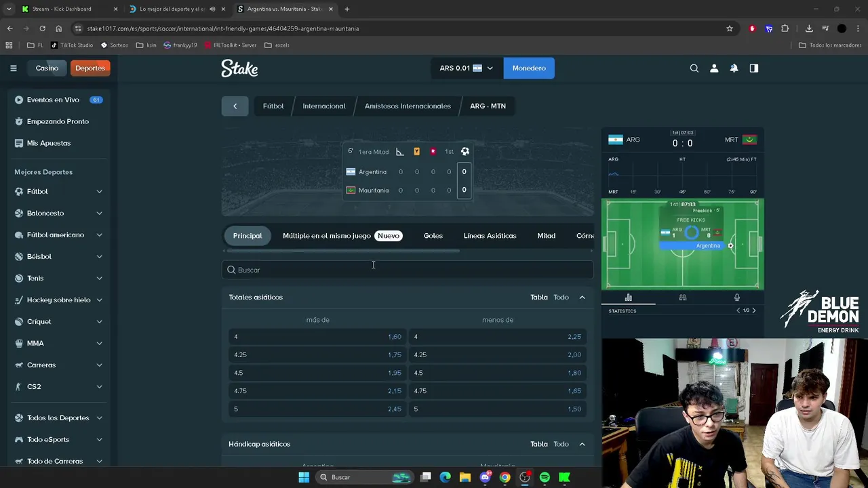Open the Monedero wallet button

(529, 68)
